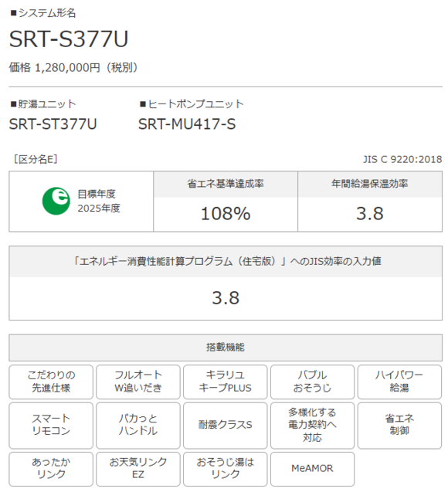Open the 耐震クラスS feature button
The image size is (448, 492).
click(226, 426)
